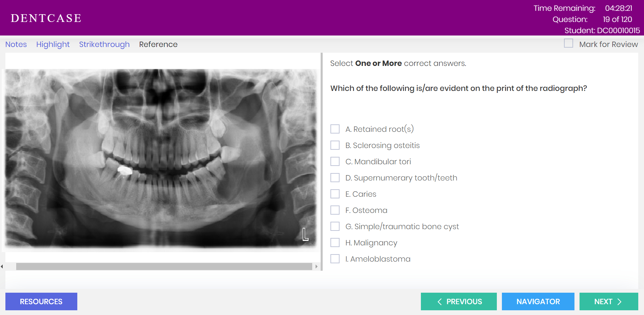
Task: Tick the H. Malignancy option
Action: [335, 242]
